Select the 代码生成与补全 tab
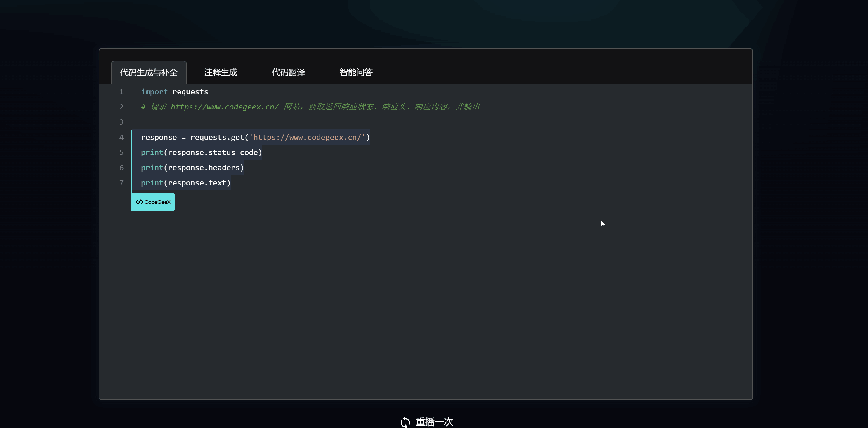 tap(149, 73)
